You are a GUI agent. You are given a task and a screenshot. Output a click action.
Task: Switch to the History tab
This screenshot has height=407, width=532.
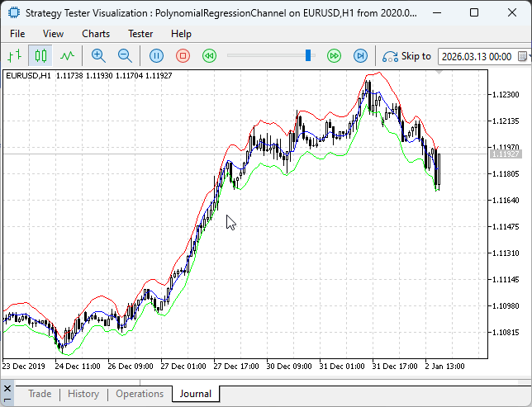pyautogui.click(x=83, y=394)
